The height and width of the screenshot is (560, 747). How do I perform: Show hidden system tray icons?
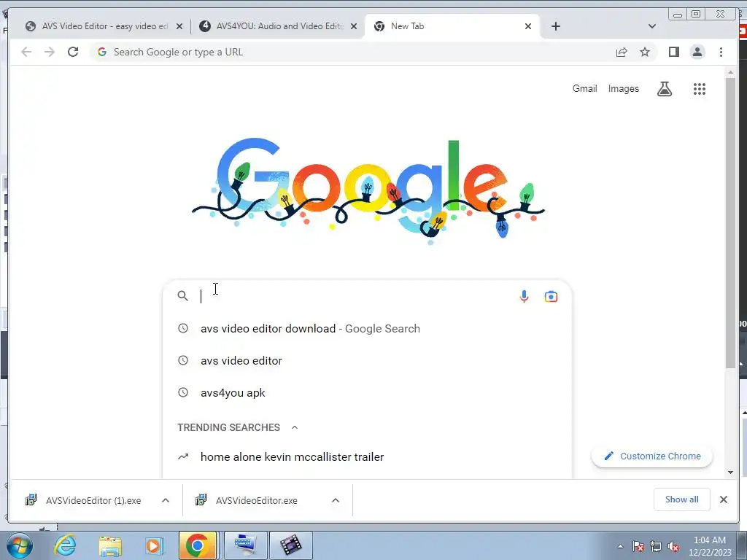coord(620,547)
